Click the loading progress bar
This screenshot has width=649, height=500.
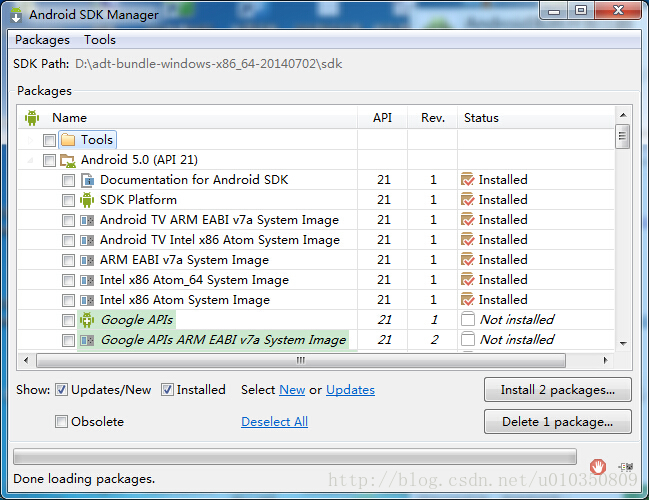pos(295,457)
